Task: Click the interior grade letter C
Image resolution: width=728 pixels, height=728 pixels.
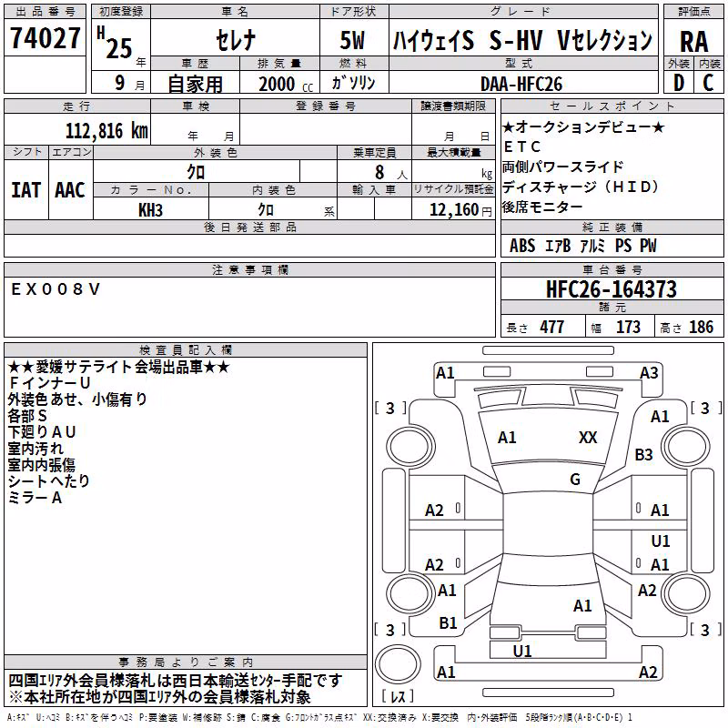Action: (x=708, y=83)
